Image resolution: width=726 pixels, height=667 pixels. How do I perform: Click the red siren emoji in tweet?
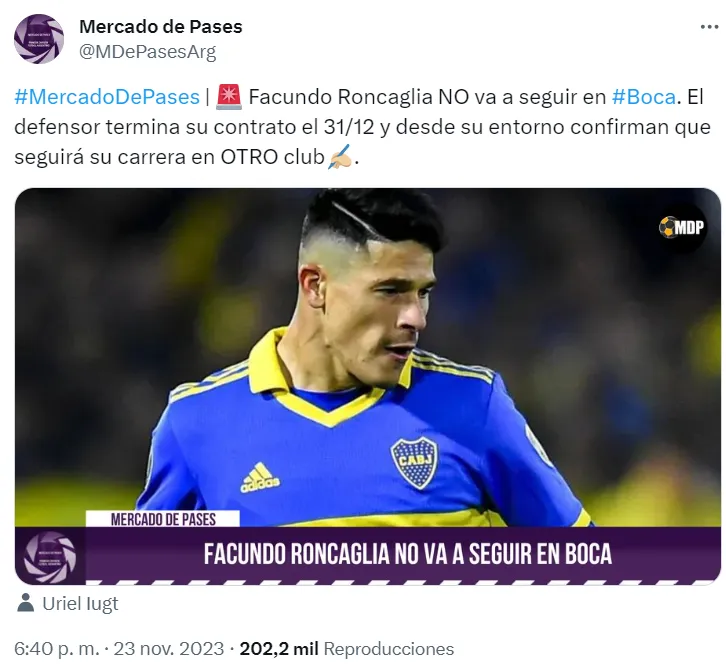coord(229,97)
